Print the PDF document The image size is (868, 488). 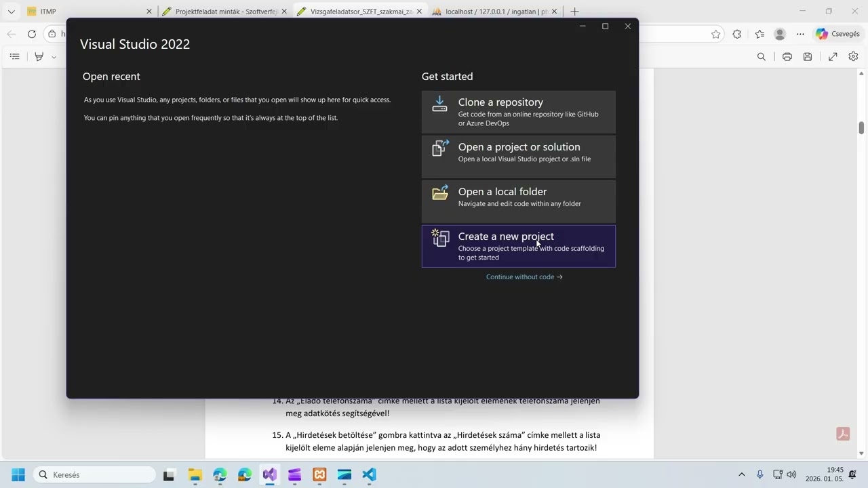[787, 57]
